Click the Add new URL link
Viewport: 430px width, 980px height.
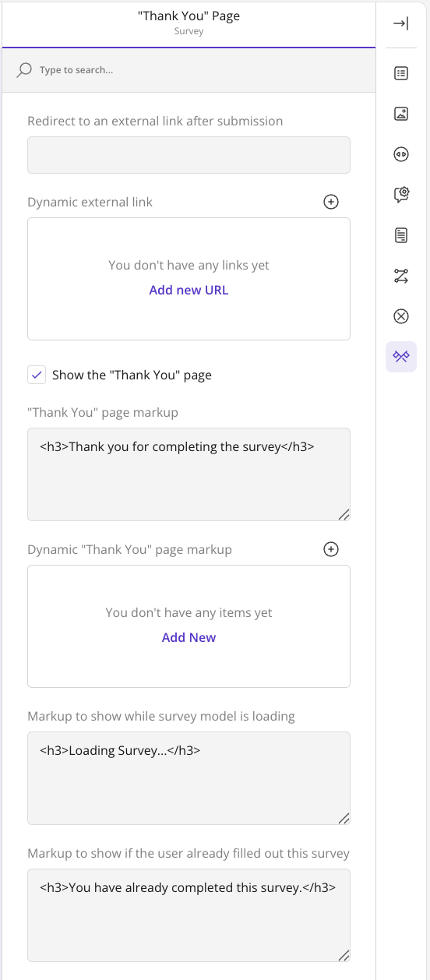point(189,290)
